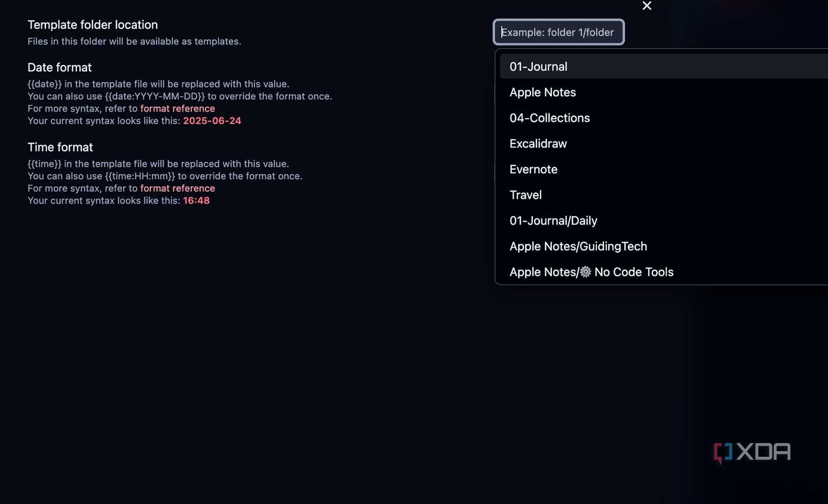Image resolution: width=828 pixels, height=504 pixels.
Task: Select the 01-Journal folder suggestion
Action: point(664,66)
